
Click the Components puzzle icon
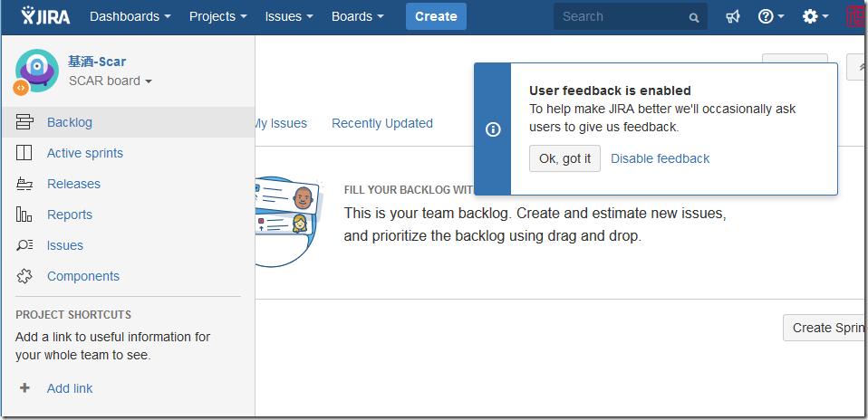pyautogui.click(x=24, y=276)
